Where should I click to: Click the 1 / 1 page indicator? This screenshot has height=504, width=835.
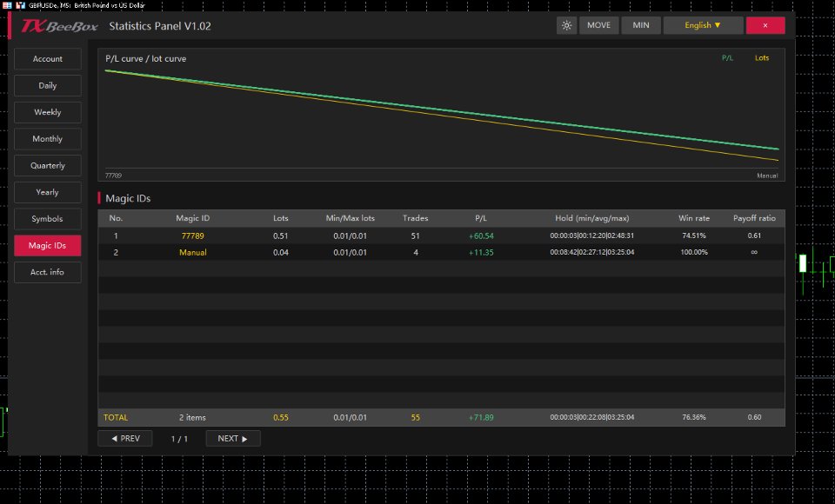coord(179,439)
